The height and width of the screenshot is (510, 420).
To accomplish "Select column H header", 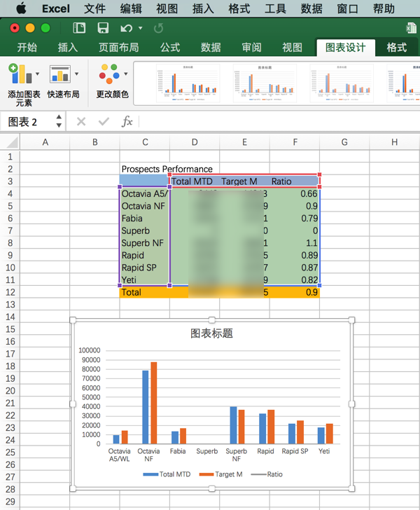I will [x=394, y=142].
